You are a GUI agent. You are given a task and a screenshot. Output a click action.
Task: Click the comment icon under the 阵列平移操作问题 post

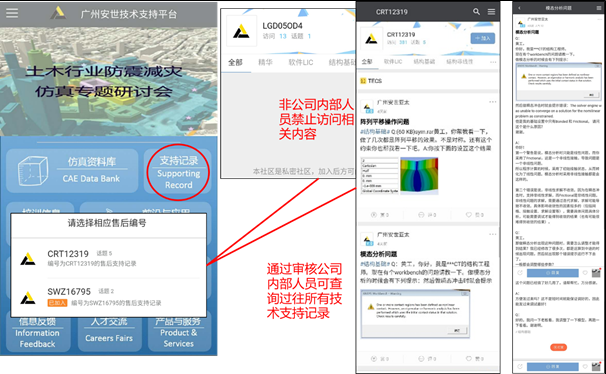(x=421, y=214)
